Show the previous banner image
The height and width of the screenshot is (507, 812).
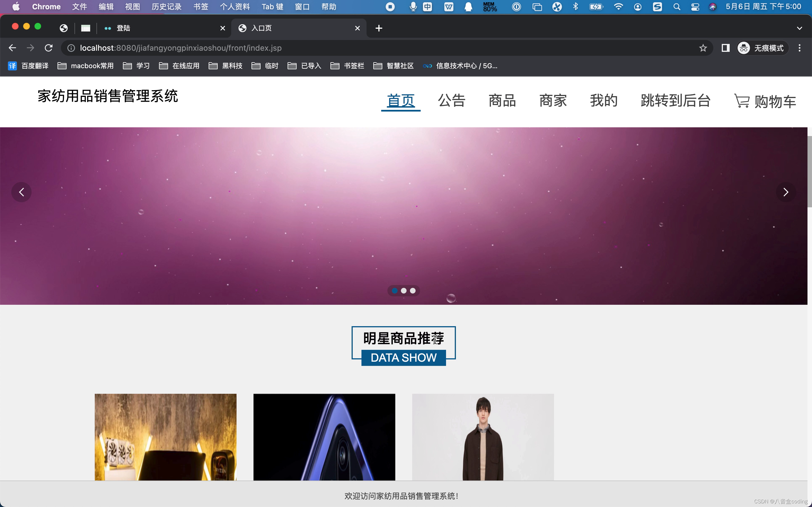[x=21, y=192]
